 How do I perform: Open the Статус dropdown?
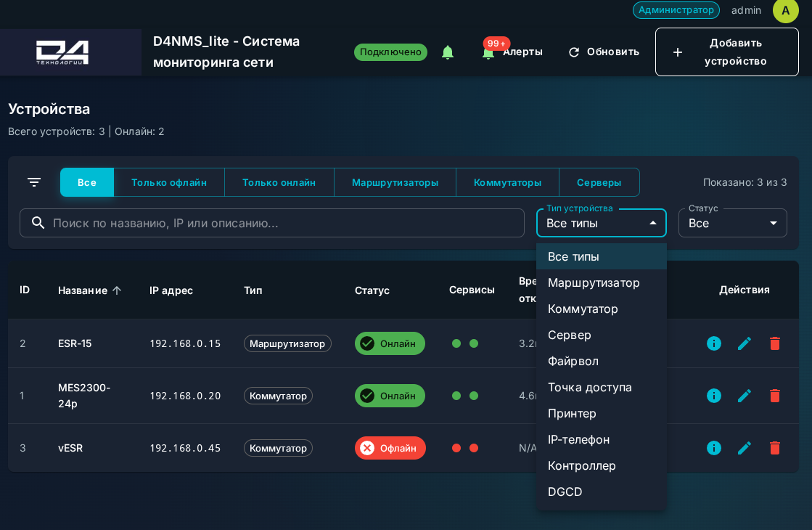[733, 223]
